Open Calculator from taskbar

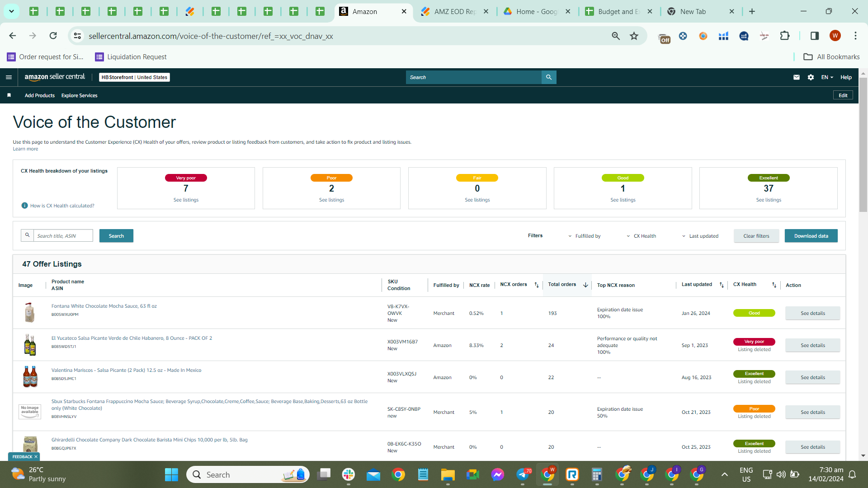click(x=597, y=474)
